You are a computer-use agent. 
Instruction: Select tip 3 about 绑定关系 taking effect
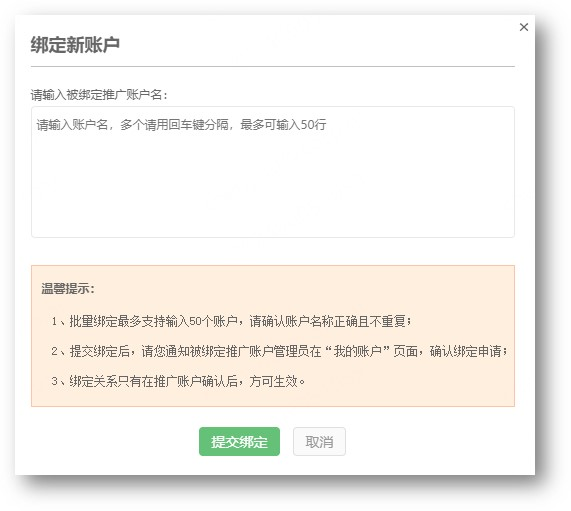178,381
